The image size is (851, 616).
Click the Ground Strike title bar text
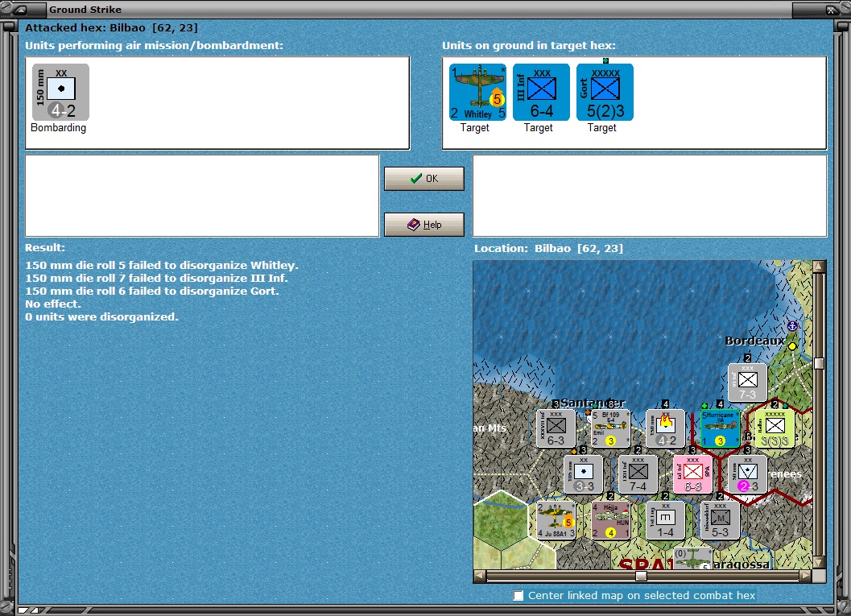(85, 9)
